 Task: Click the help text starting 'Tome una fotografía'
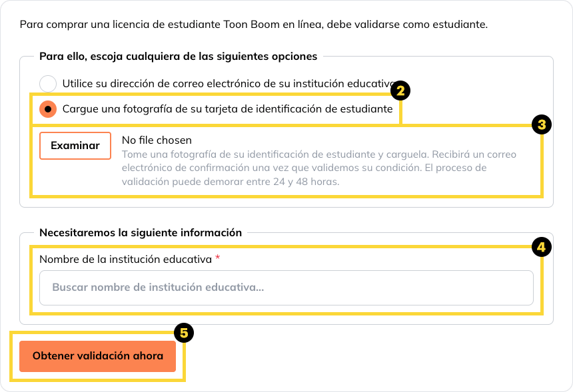tap(320, 154)
